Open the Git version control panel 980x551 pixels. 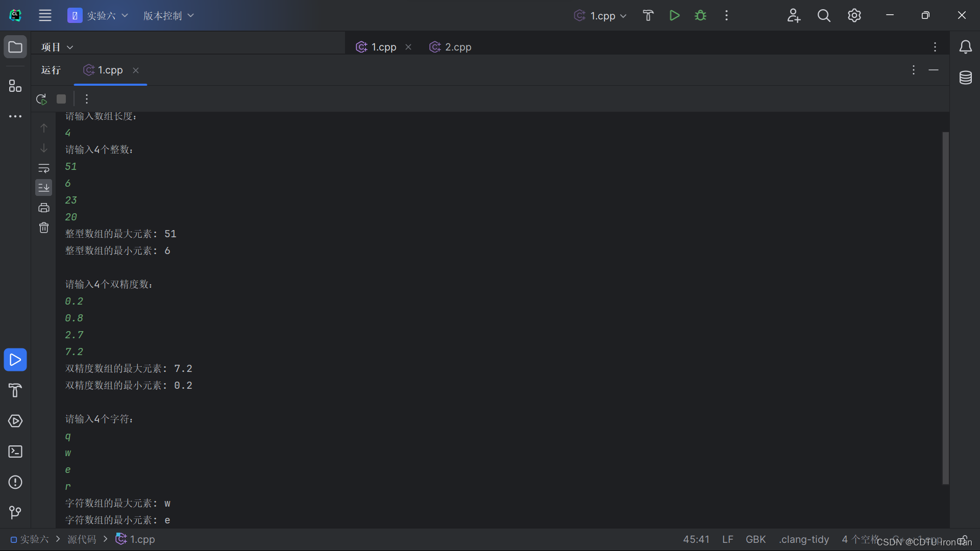[15, 512]
